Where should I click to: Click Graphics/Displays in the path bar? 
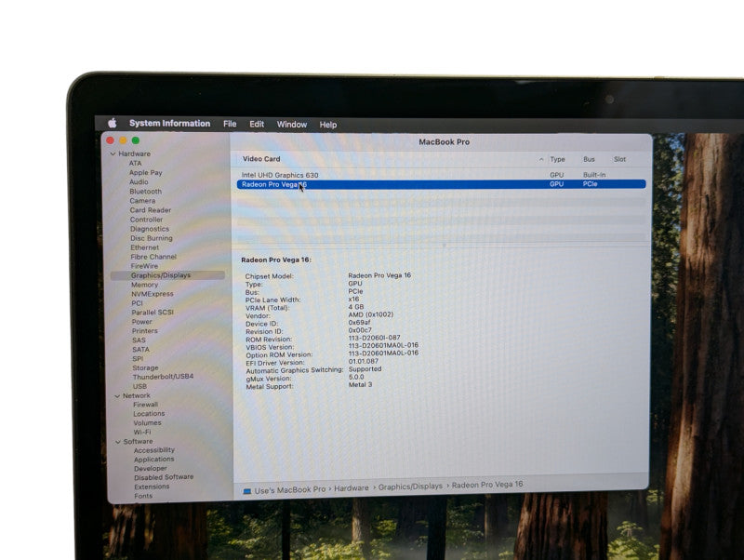point(410,487)
